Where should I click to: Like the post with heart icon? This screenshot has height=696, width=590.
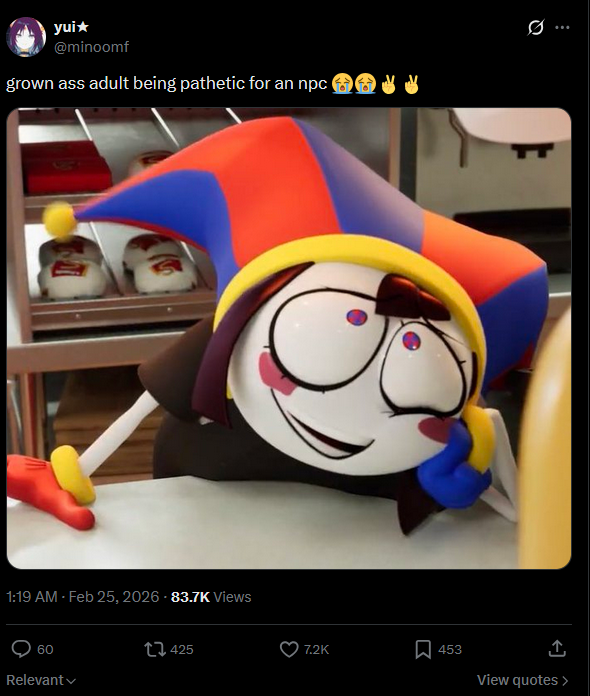coord(289,649)
